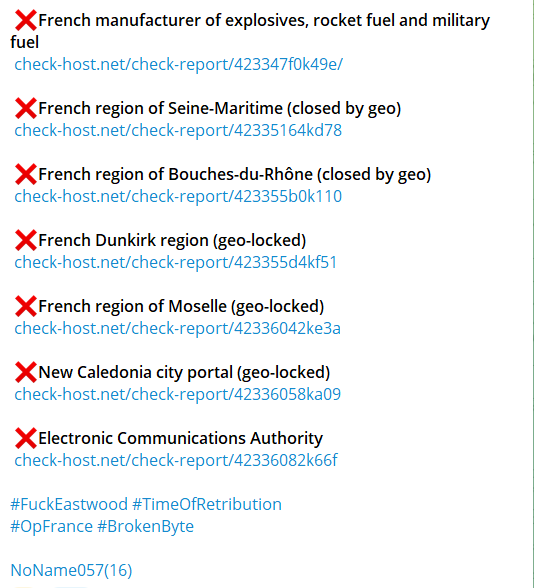
Task: Click the #TimeOfRetribution hashtag
Action: [x=207, y=504]
